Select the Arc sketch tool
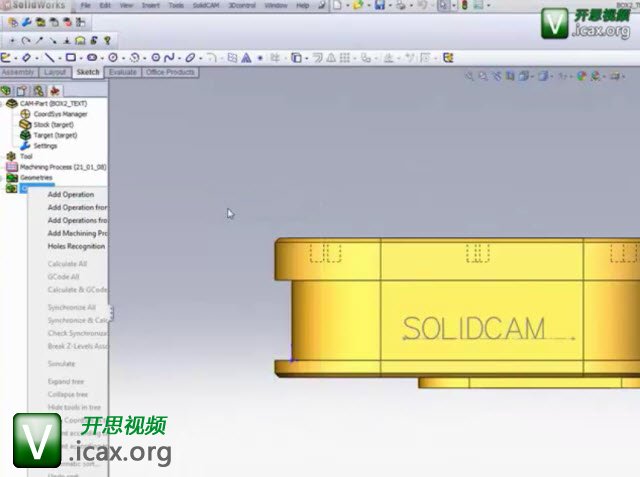The image size is (640, 477). coord(134,58)
